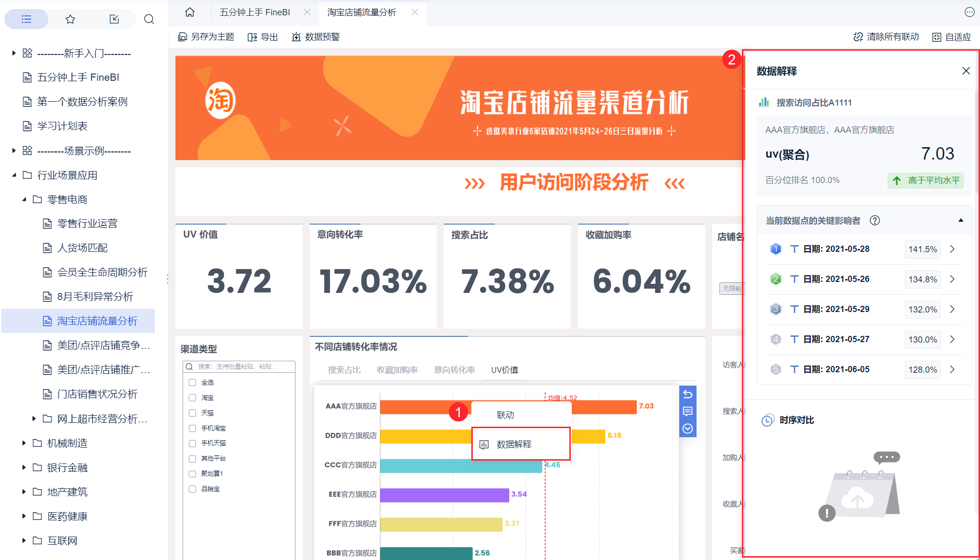Open the comment icon on chart toolbar
This screenshot has width=980, height=560.
pos(687,411)
